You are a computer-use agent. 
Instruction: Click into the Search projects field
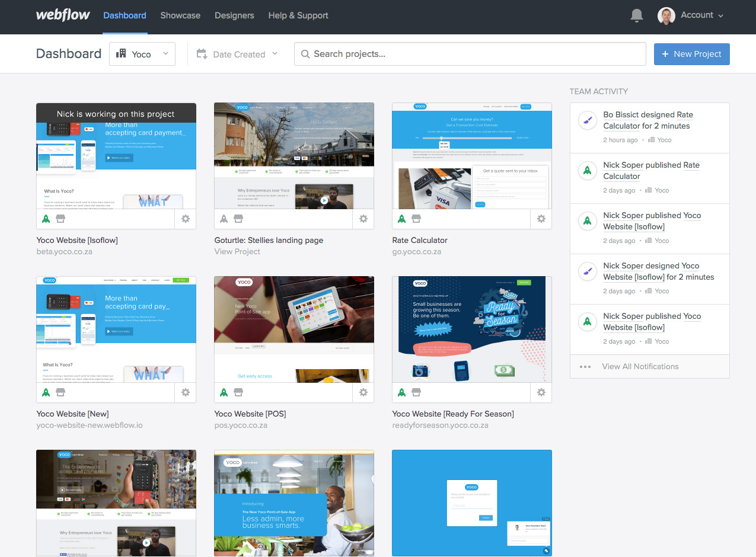[x=470, y=54]
